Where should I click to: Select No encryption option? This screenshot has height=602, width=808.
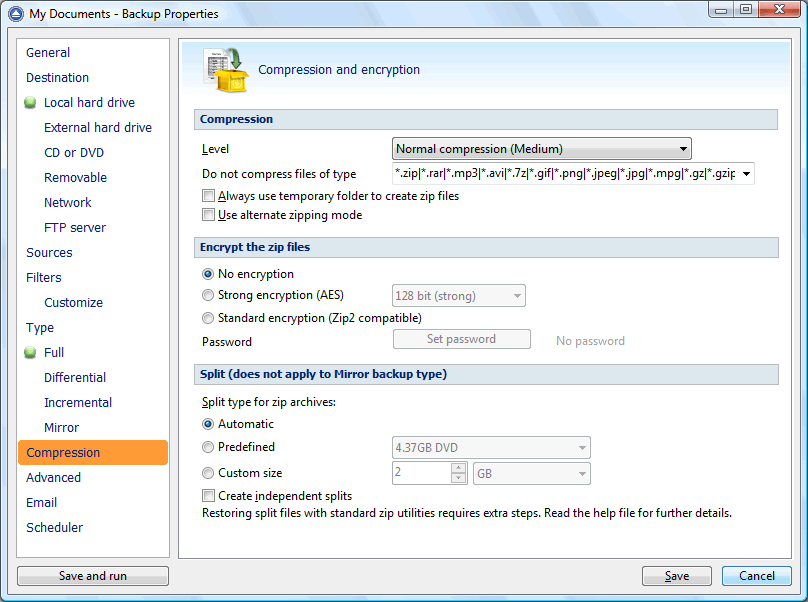pyautogui.click(x=208, y=274)
